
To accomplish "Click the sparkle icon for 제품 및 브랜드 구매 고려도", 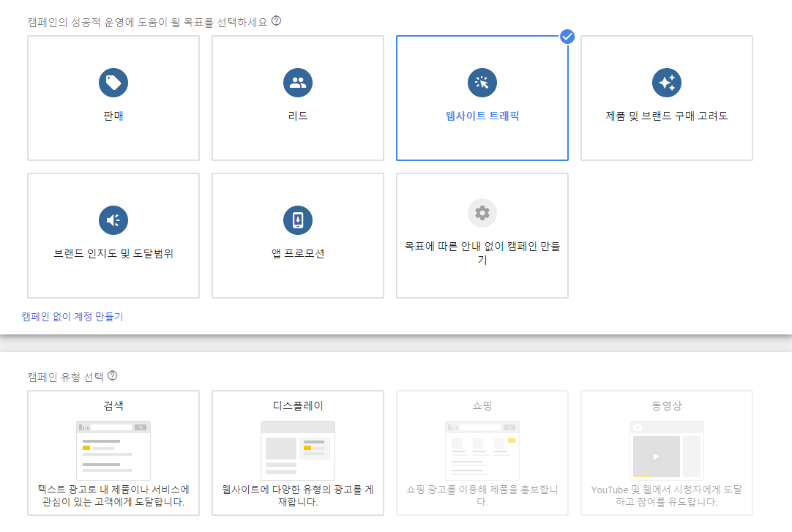I will point(667,83).
